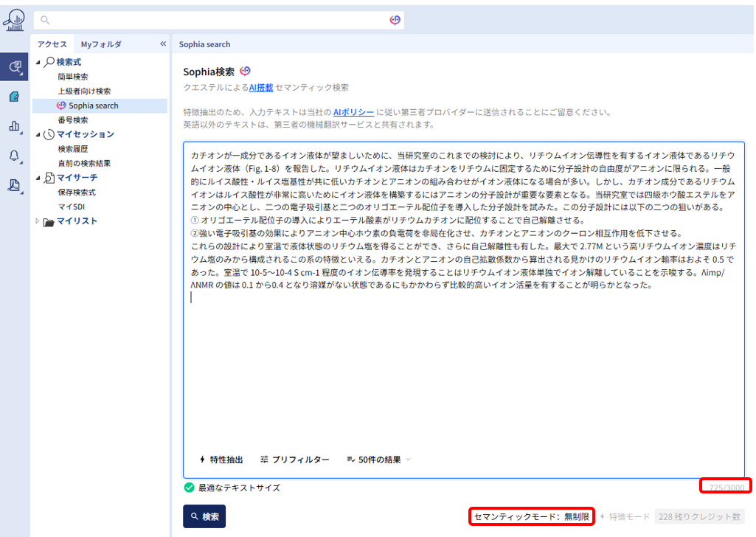Click the lightning icon beside 特徴モード
The image size is (756, 537).
[x=603, y=517]
